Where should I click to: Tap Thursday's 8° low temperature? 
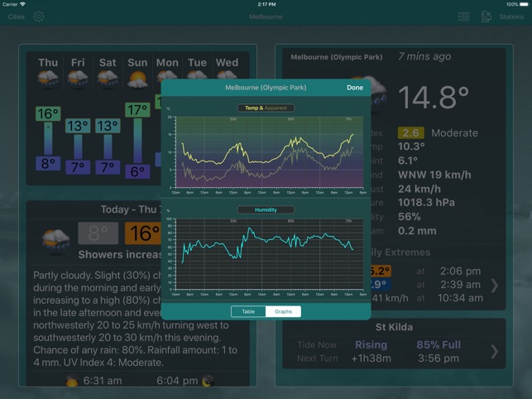point(48,163)
